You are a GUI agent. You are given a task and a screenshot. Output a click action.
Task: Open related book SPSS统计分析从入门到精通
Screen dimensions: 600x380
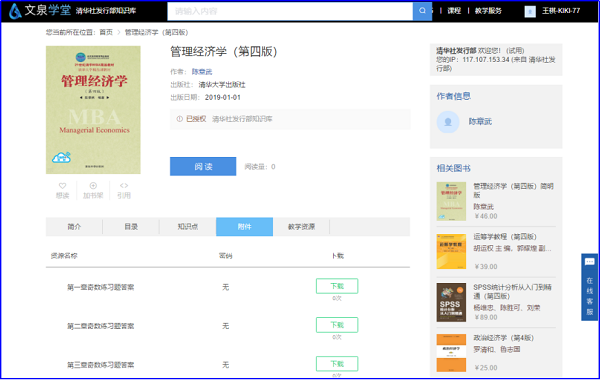(512, 291)
